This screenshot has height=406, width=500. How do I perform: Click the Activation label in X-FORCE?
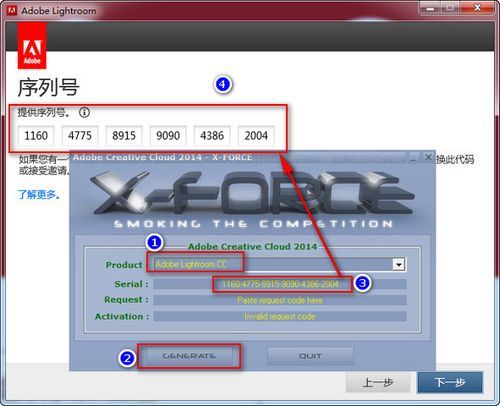(x=122, y=316)
